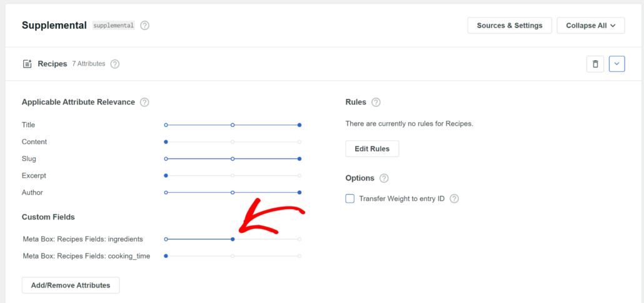Set Slug relevance slider to middle point
644x303 pixels.
[x=233, y=158]
